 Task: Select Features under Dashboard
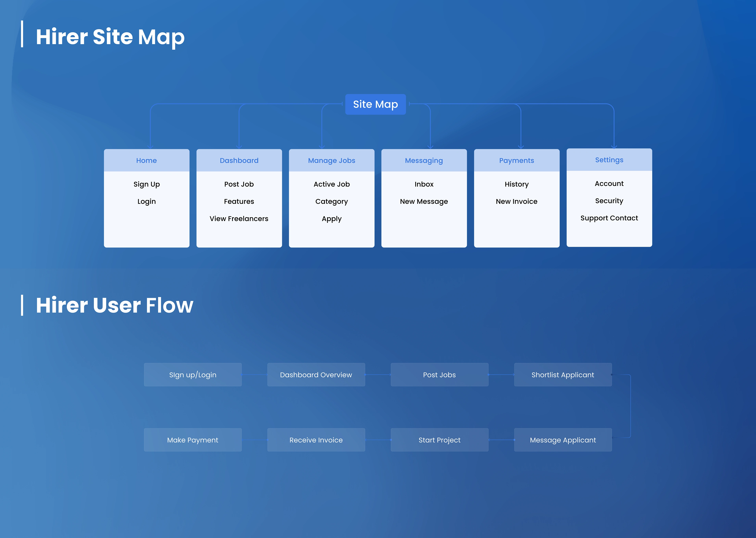(x=239, y=201)
